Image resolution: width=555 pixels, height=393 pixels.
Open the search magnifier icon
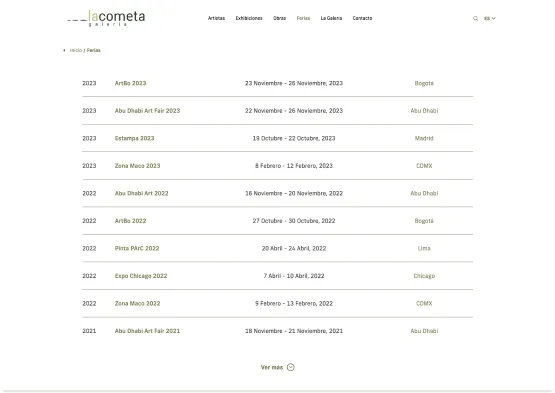click(475, 18)
